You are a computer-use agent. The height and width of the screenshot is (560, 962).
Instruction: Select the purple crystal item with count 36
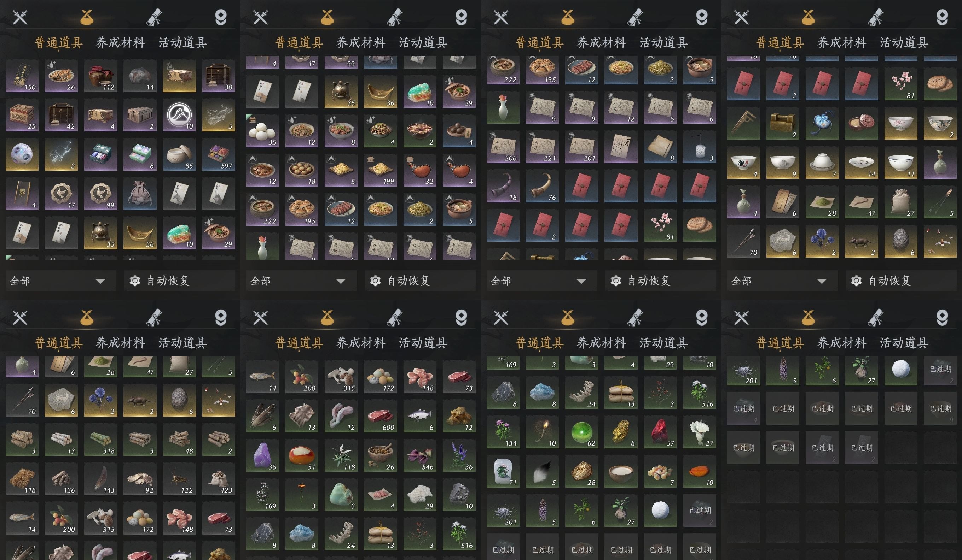(262, 455)
